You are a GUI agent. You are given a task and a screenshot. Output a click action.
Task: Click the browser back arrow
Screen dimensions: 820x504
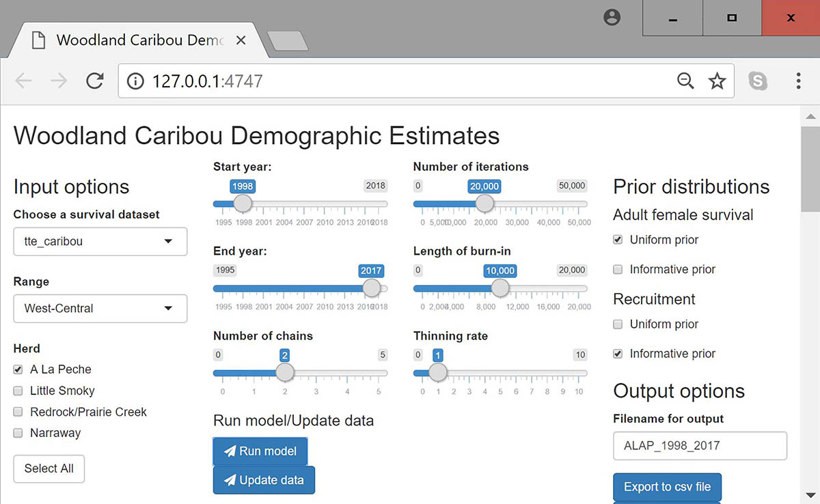(23, 81)
